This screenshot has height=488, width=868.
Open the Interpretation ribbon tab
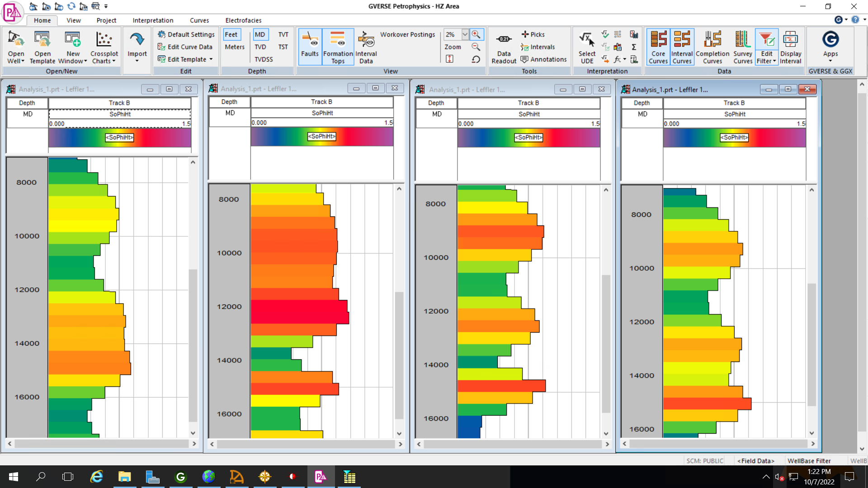[153, 20]
